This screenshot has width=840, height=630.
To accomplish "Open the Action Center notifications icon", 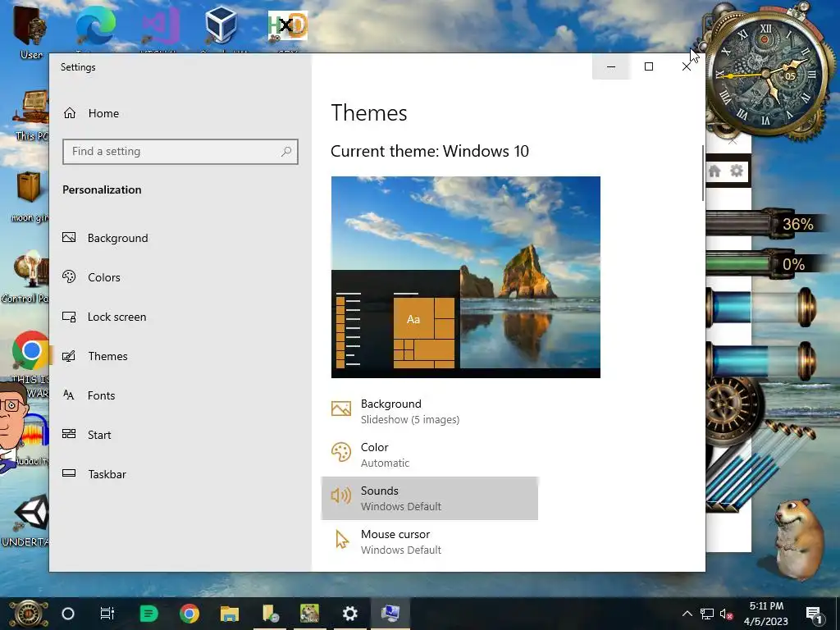I will click(x=814, y=614).
